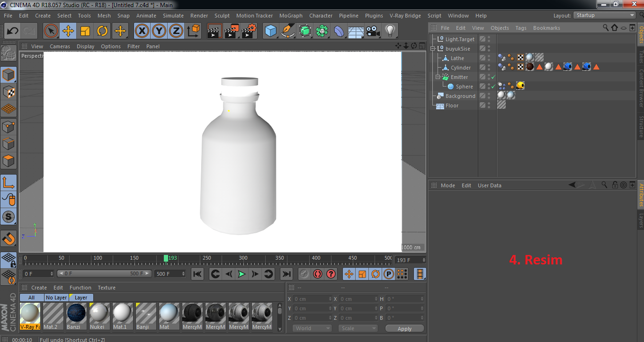Add a Camera object

coord(373,31)
